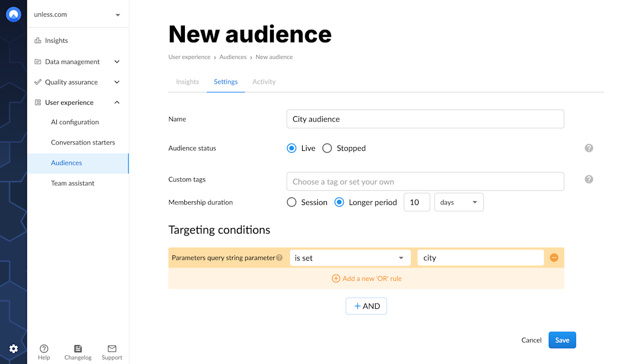The width and height of the screenshot is (643, 364).
Task: Click the help icon beside Custom tags
Action: point(589,179)
